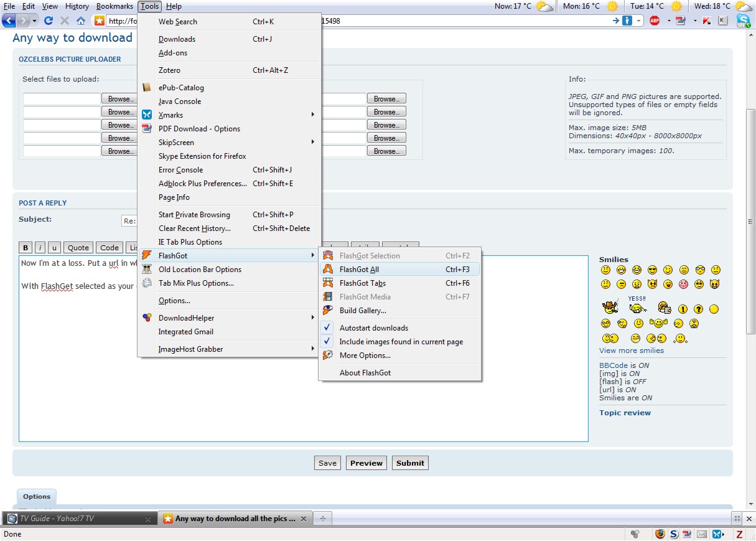Toggle bold formatting button in reply editor
This screenshot has width=756, height=541.
pos(26,248)
